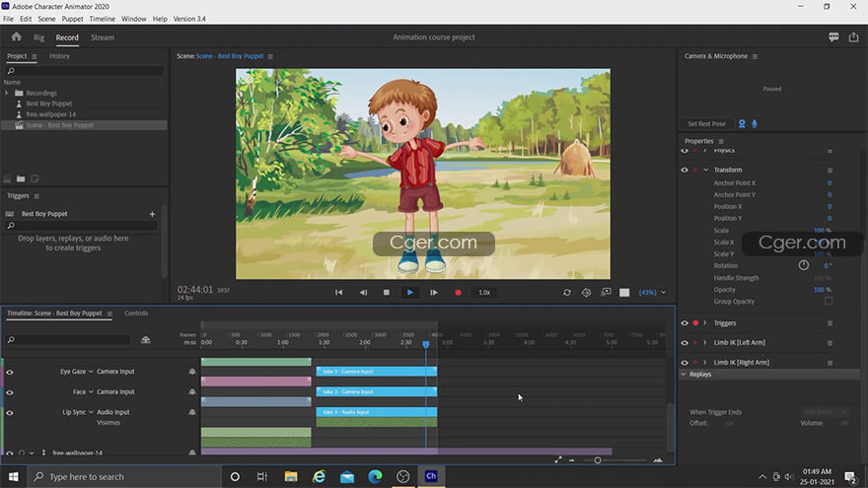Open the Scene panel menu icon
The image size is (868, 488).
click(270, 56)
